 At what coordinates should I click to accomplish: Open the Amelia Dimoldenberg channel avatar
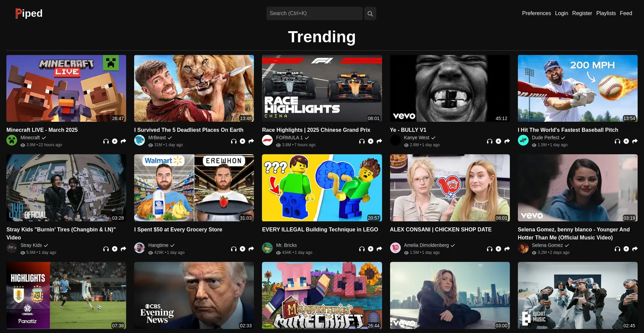pyautogui.click(x=395, y=248)
